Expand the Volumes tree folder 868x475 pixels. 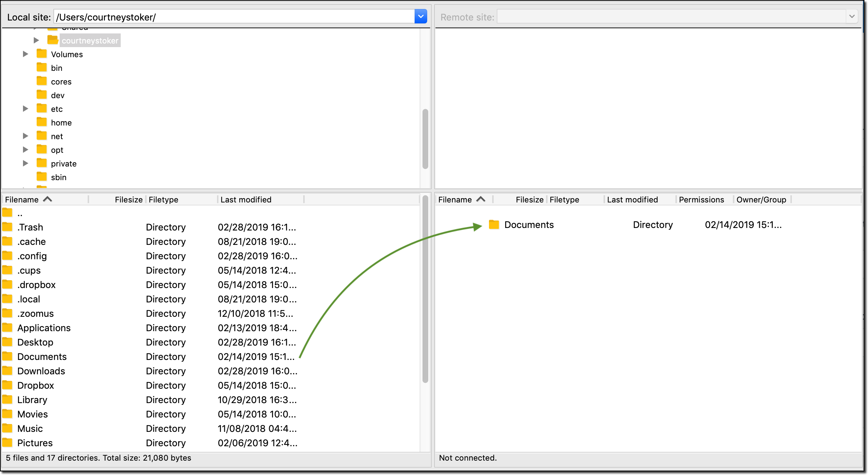tap(26, 54)
